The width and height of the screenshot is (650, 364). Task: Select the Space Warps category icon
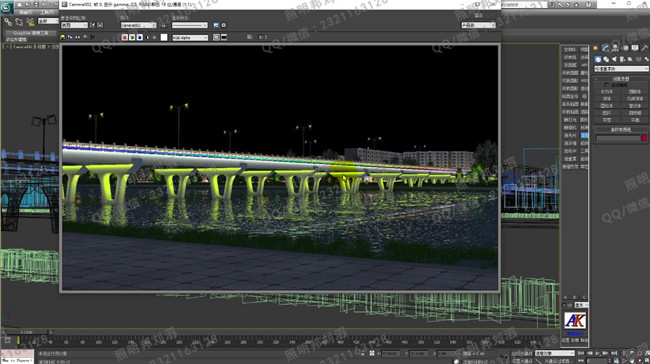(x=638, y=59)
